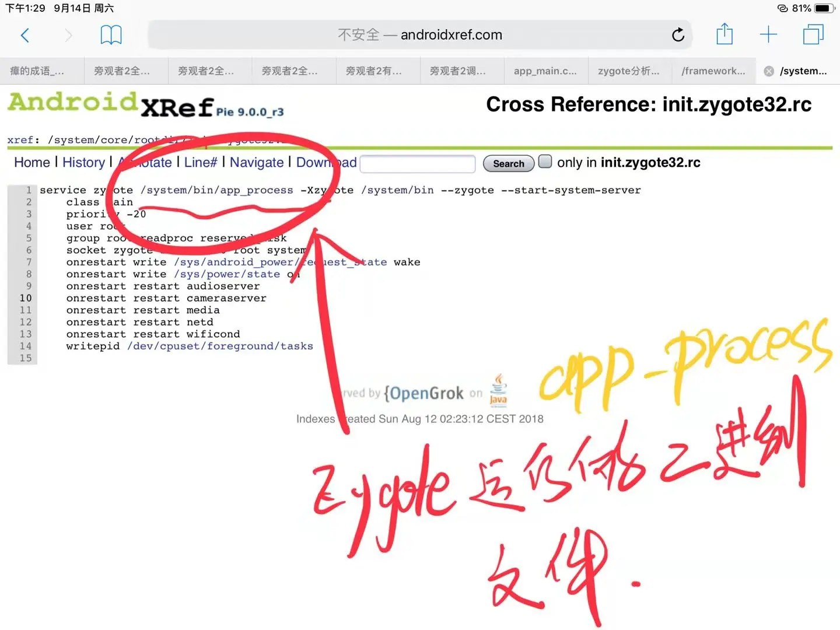Image resolution: width=840 pixels, height=630 pixels.
Task: Switch to the app_main.c... tab
Action: [545, 71]
